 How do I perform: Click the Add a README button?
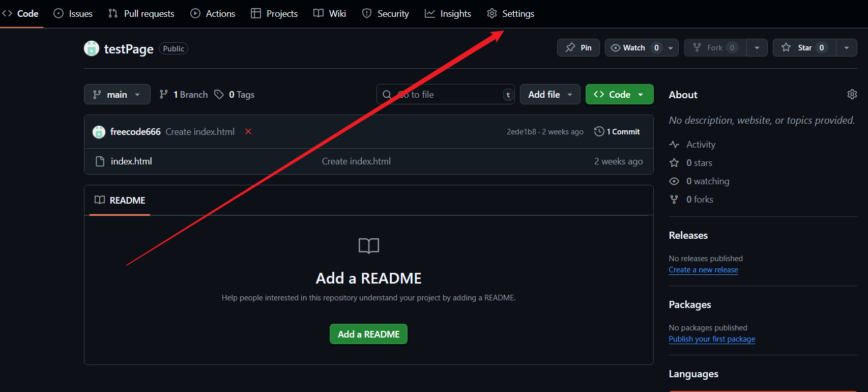point(368,334)
